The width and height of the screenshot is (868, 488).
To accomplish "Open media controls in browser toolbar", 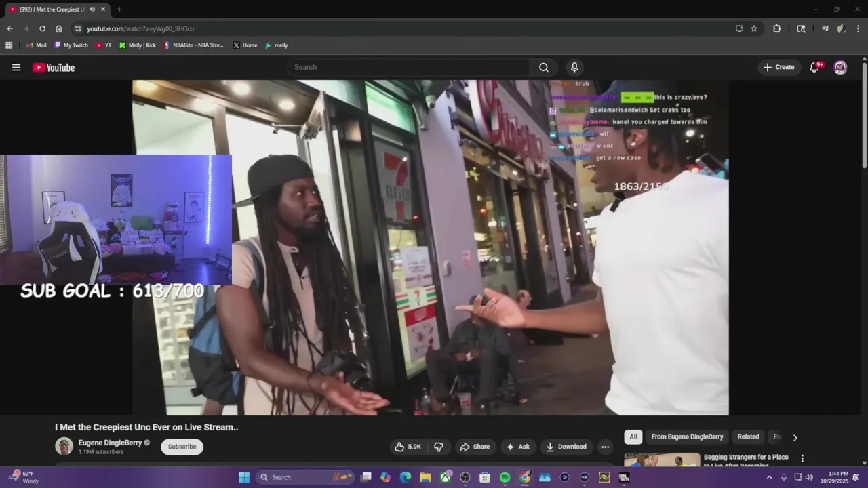I will point(825,28).
